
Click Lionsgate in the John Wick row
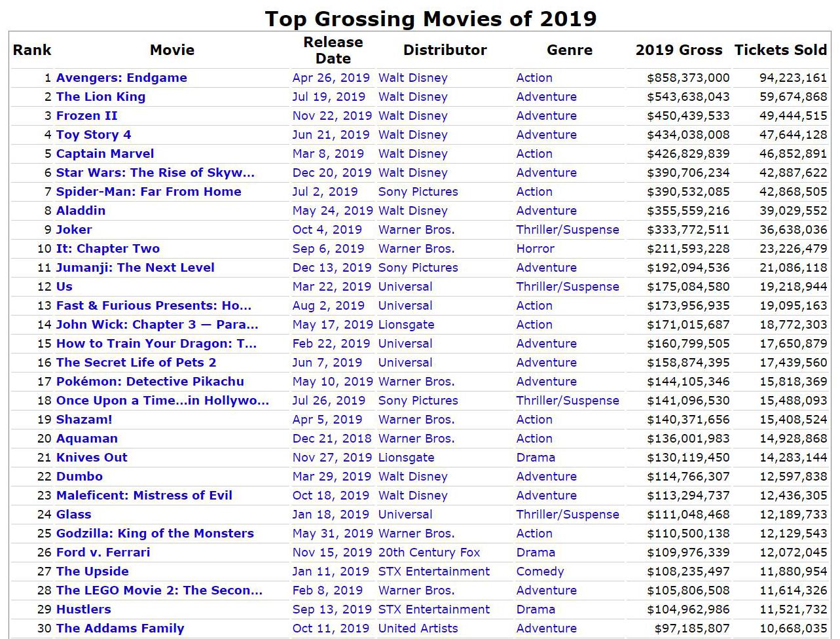[x=407, y=324]
